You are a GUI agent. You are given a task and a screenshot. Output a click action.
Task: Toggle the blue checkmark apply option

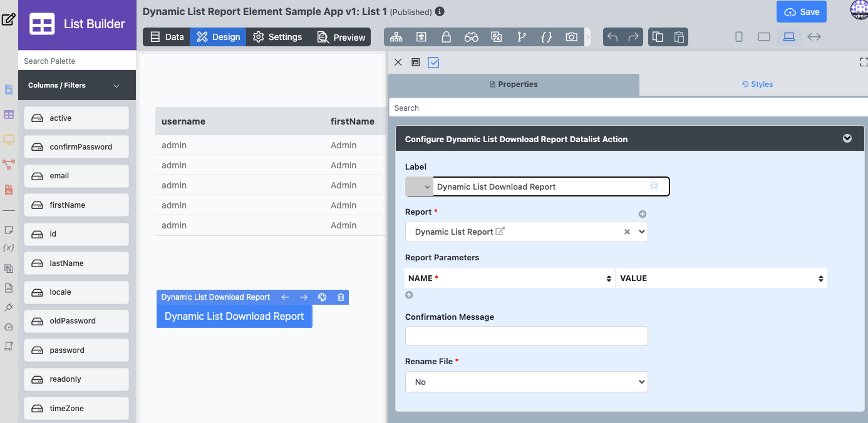click(x=433, y=63)
